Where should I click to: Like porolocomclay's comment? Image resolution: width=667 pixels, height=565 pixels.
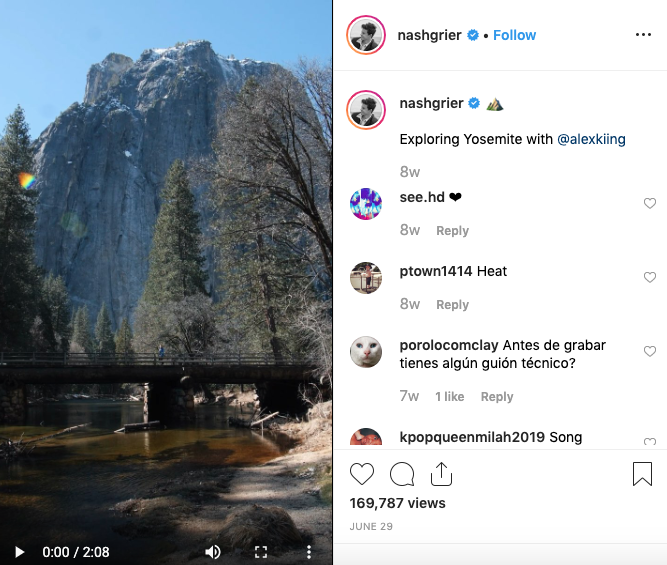pos(650,351)
